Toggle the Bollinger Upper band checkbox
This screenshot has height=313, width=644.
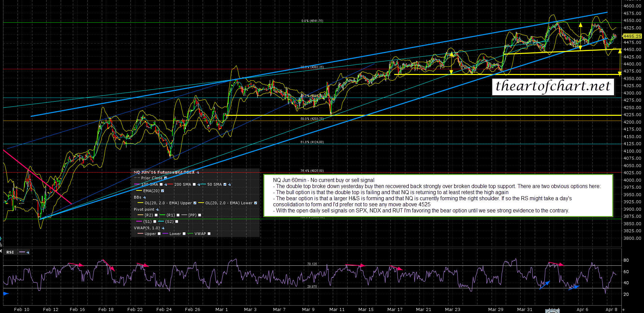pos(195,203)
